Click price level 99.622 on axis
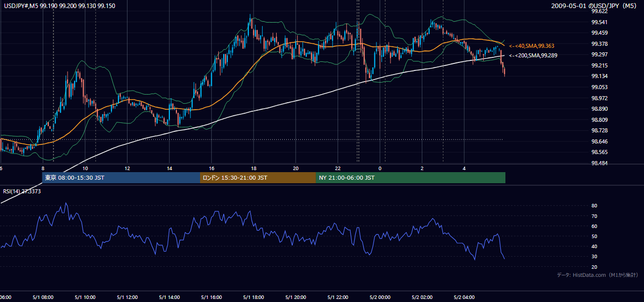644x302 pixels. (599, 11)
